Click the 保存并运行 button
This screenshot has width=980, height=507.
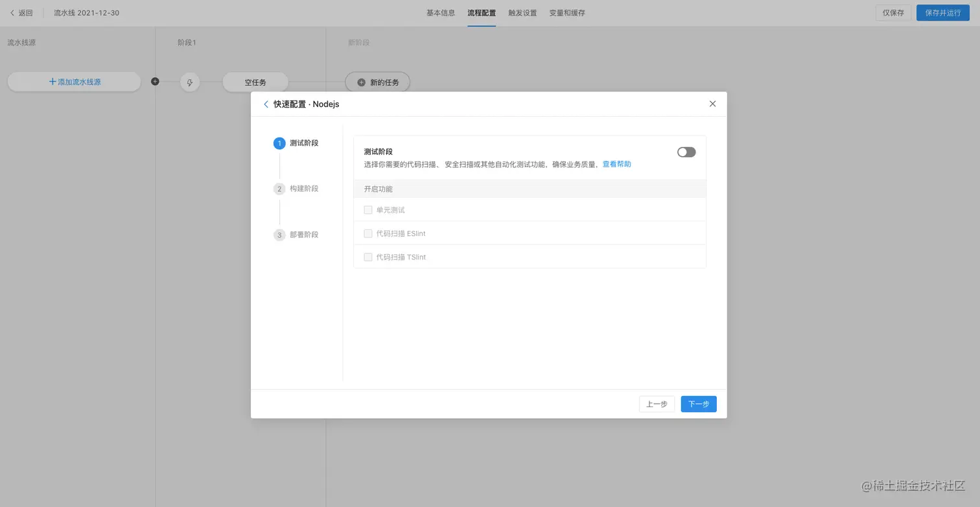tap(943, 13)
